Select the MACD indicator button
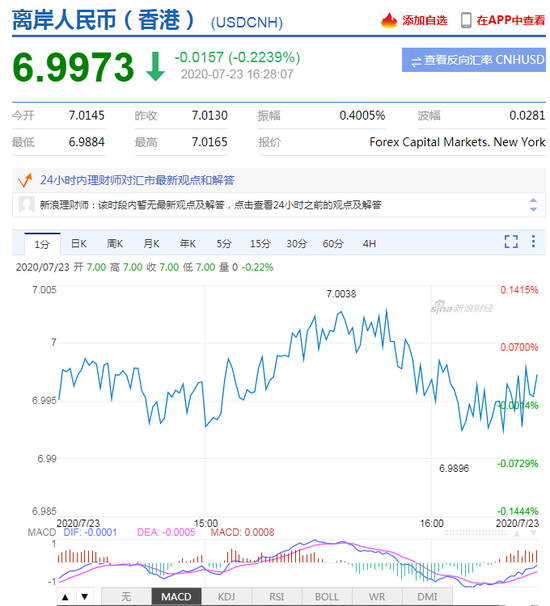The width and height of the screenshot is (550, 606). tap(176, 597)
